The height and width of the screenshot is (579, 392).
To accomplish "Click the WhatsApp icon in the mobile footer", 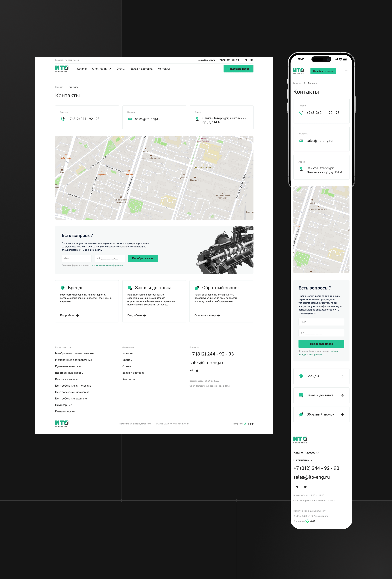I will click(x=305, y=487).
